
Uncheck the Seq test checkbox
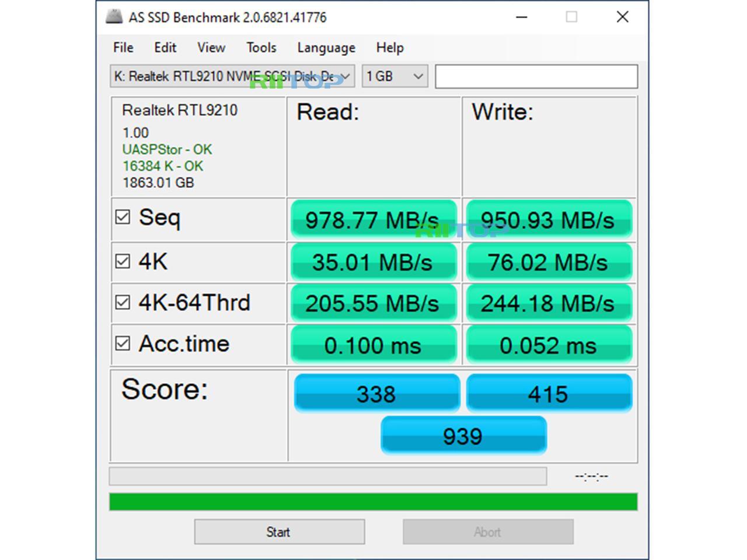(123, 218)
